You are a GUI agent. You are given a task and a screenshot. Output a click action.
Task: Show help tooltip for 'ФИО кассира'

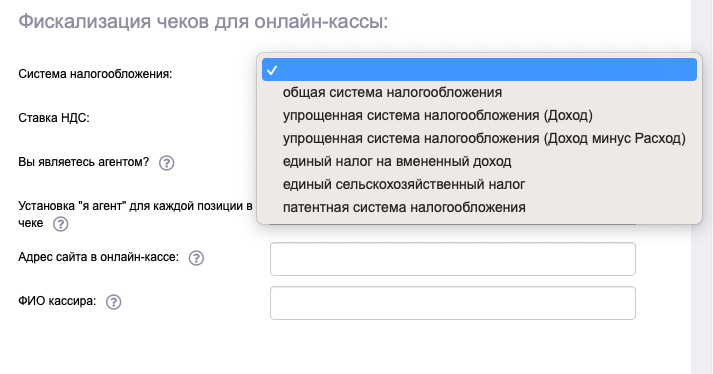[113, 302]
